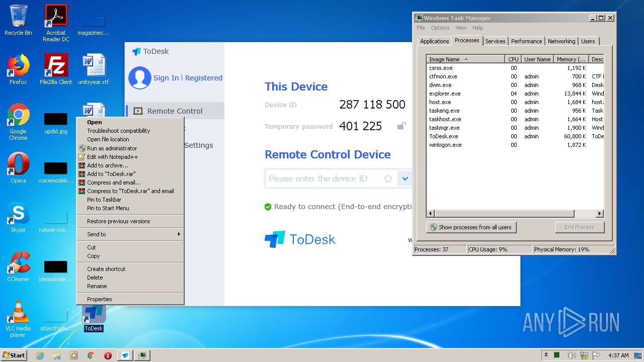Open CCleaner desktop icon

pyautogui.click(x=18, y=266)
